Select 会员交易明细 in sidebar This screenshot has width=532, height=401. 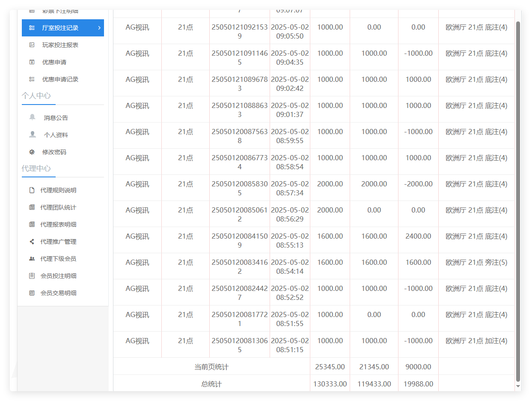click(x=58, y=293)
